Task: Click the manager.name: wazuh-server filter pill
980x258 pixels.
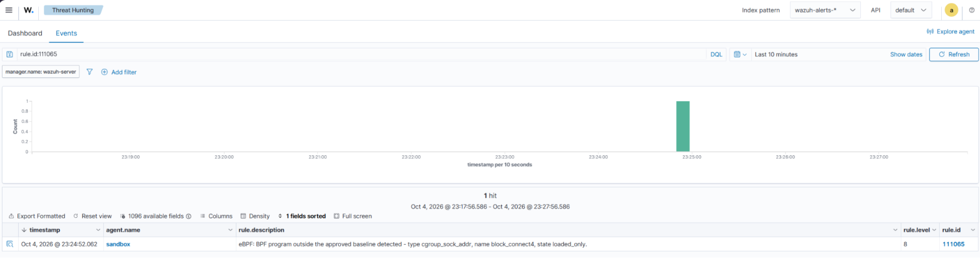Action: pos(41,71)
